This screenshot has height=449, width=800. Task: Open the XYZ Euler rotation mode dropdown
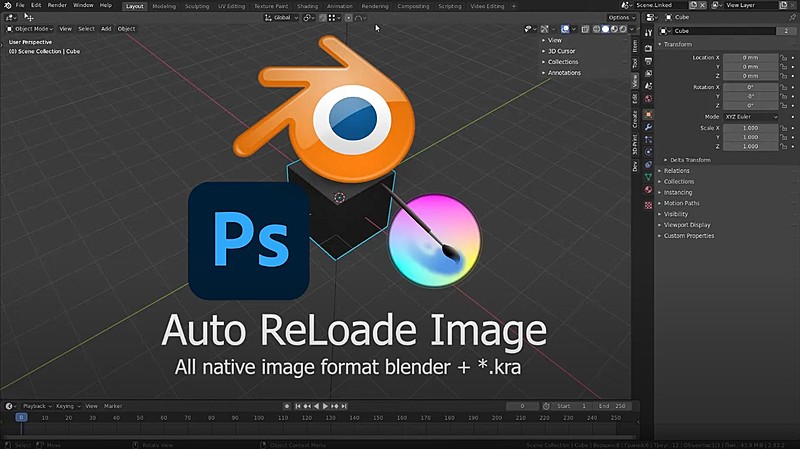point(751,117)
